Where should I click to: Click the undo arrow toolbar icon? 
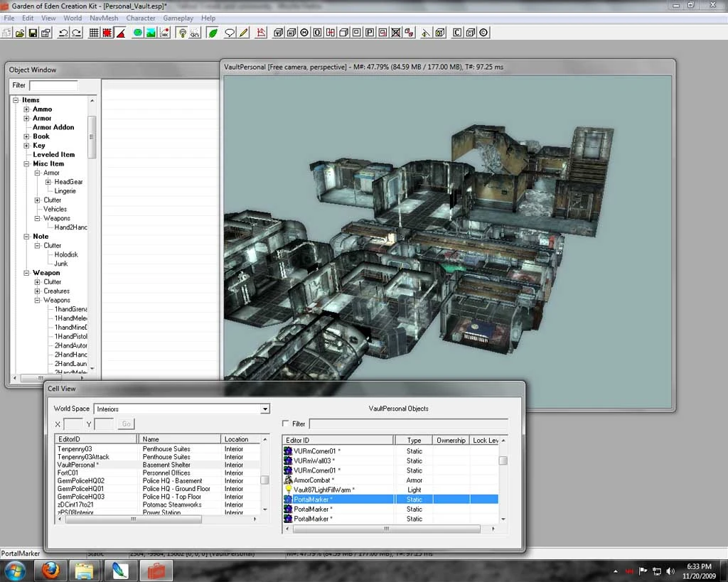click(63, 33)
